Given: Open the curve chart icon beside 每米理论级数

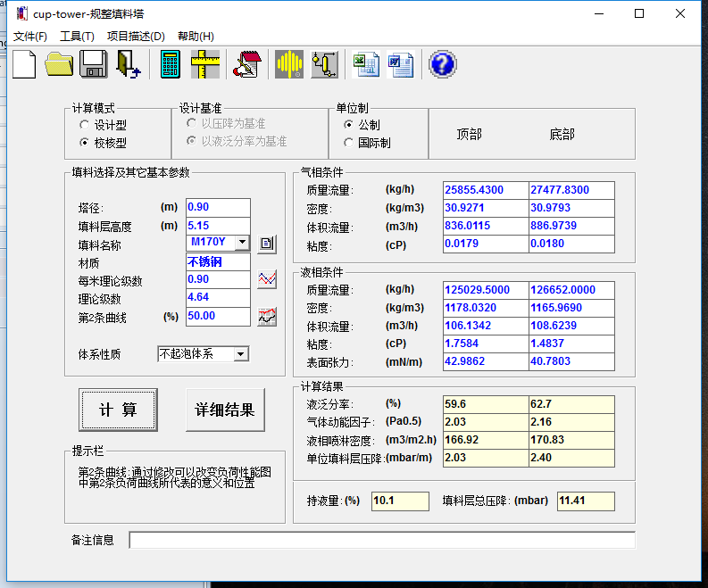Looking at the screenshot, I should tap(267, 279).
